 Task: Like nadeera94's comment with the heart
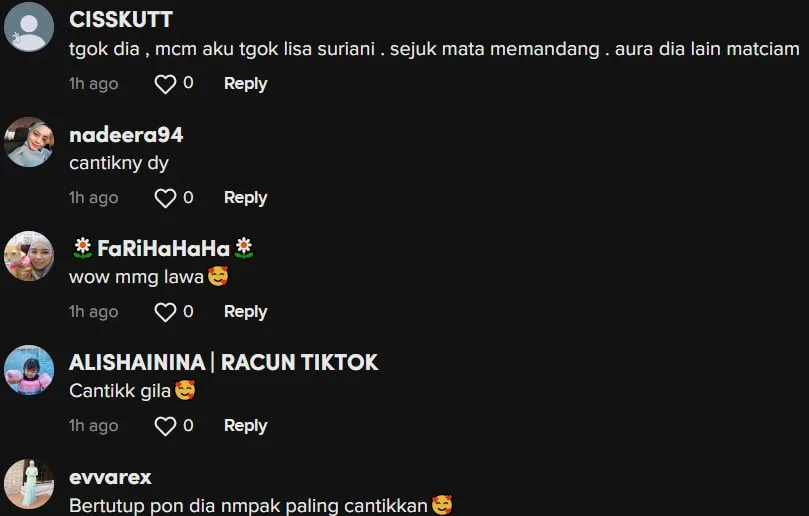165,198
